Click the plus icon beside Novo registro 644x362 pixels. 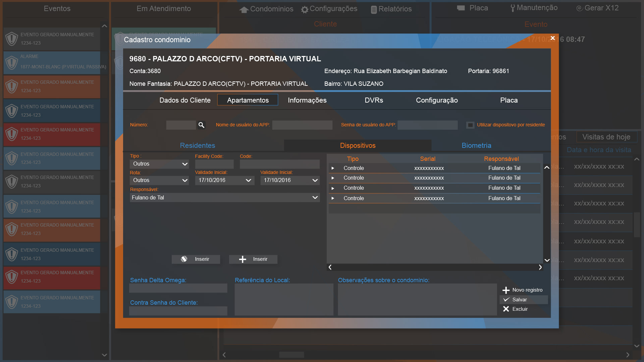coord(506,290)
